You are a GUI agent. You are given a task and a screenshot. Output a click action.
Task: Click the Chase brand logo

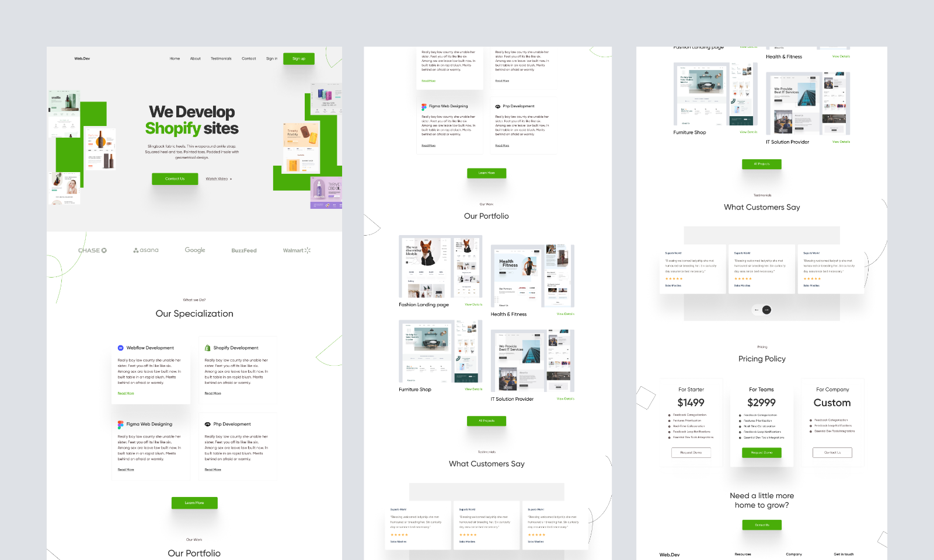coord(92,250)
